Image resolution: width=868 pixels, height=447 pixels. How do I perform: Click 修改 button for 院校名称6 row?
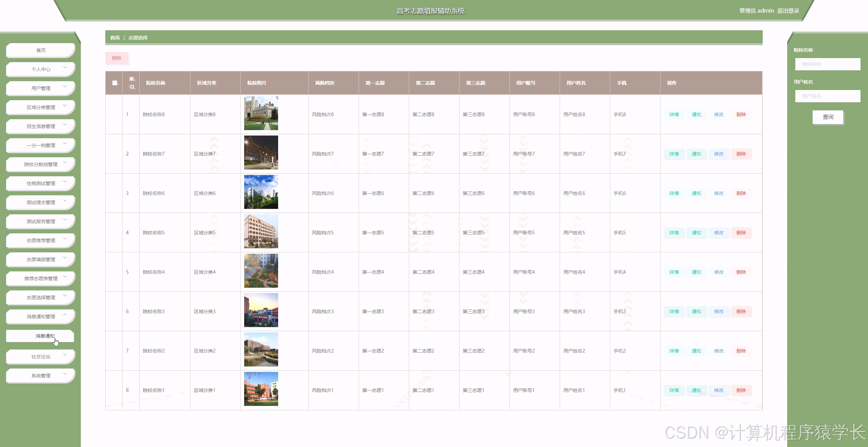pos(719,193)
